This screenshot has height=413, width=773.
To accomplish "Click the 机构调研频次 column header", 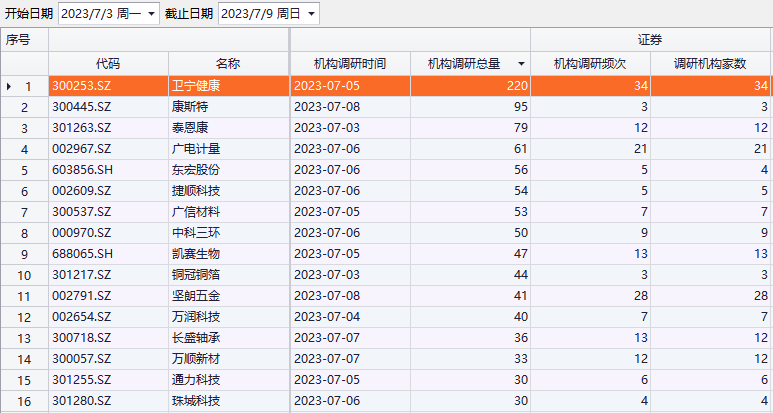I will [x=590, y=64].
